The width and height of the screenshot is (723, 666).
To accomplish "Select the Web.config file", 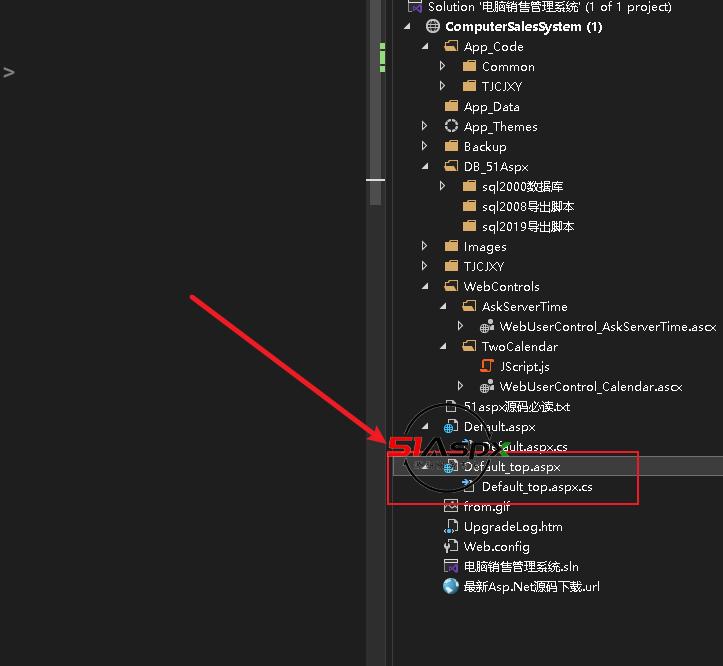I will pos(497,547).
